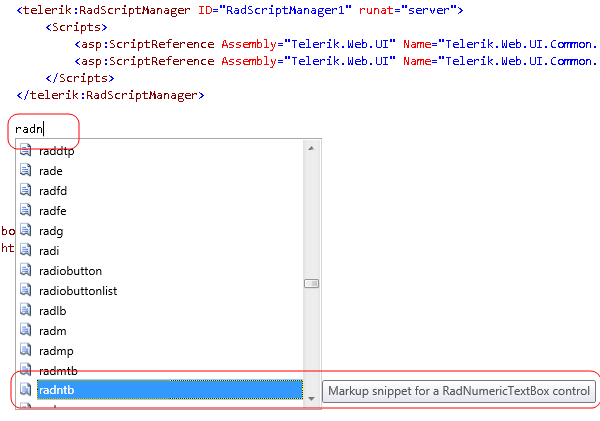Choose the radm snippet entry

click(52, 331)
